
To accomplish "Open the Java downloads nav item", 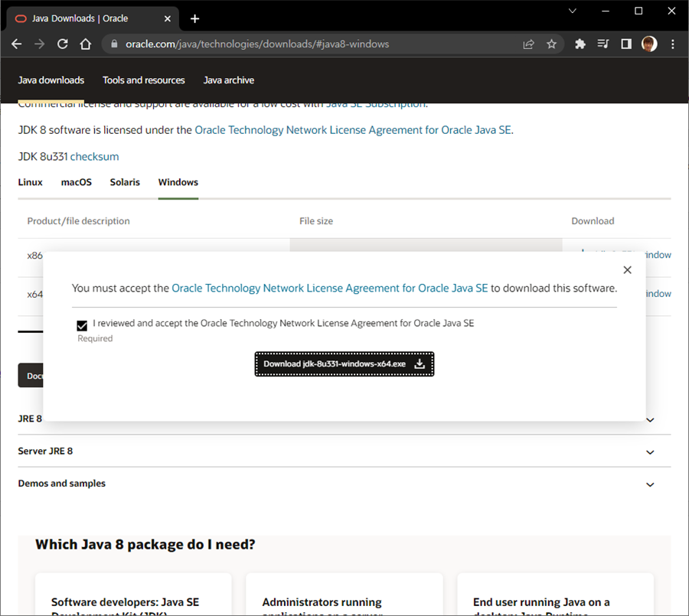I will pyautogui.click(x=51, y=80).
